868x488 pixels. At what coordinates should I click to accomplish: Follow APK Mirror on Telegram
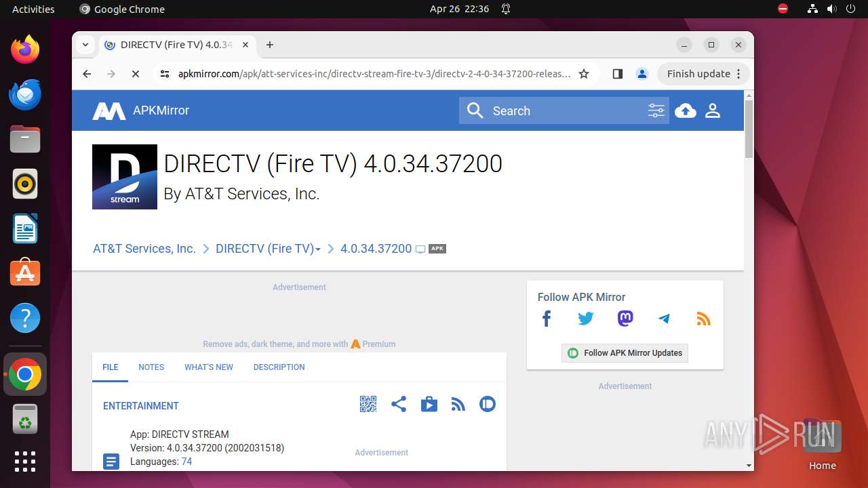coord(664,319)
